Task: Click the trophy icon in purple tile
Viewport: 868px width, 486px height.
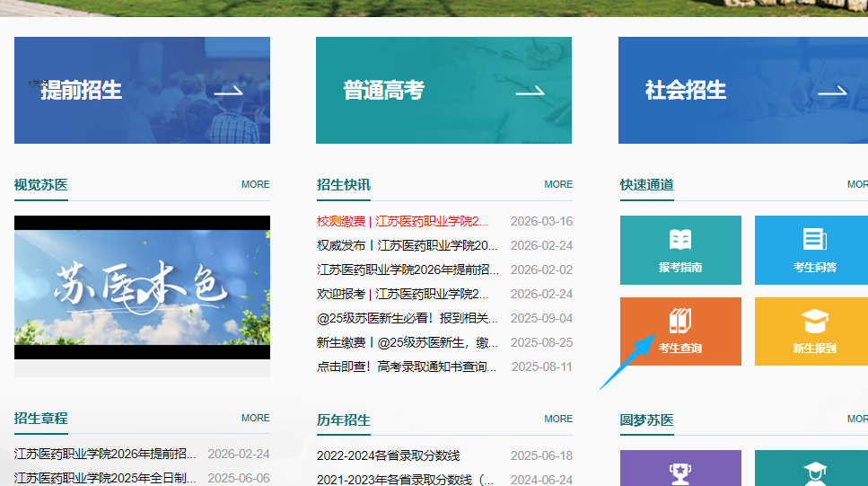Action: click(680, 471)
